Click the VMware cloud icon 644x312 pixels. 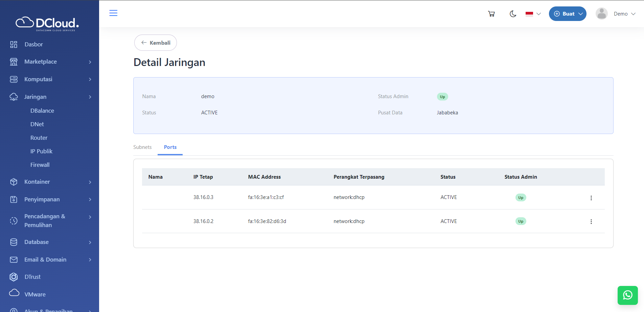point(14,293)
